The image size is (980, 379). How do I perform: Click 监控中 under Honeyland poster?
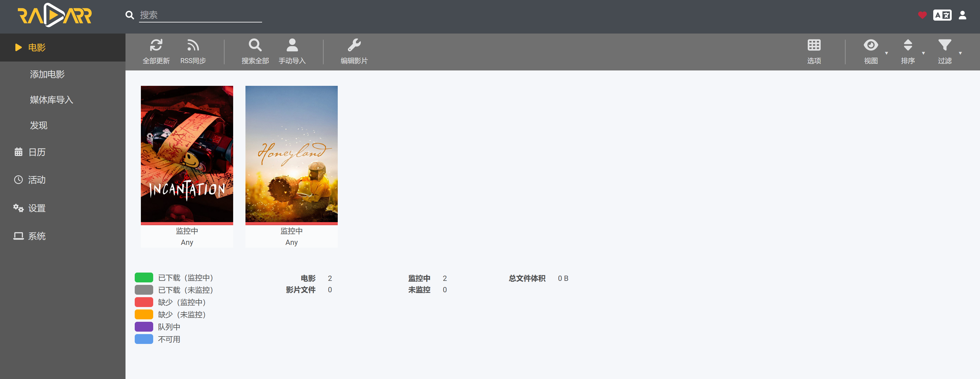tap(291, 231)
